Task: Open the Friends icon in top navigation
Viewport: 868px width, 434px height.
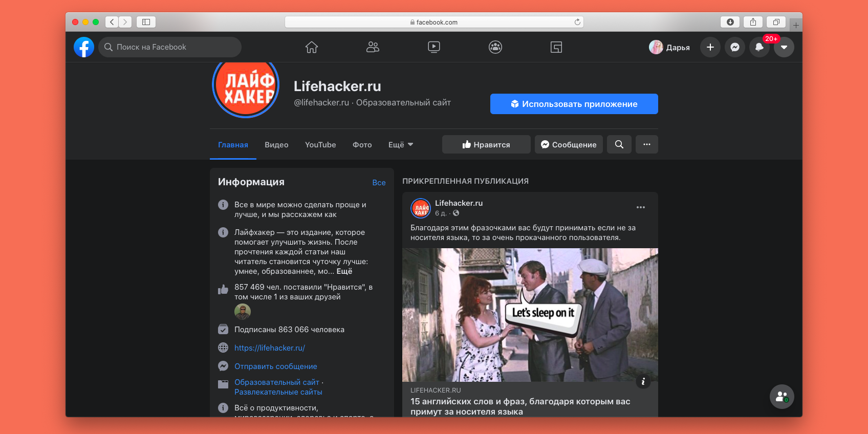Action: point(373,47)
